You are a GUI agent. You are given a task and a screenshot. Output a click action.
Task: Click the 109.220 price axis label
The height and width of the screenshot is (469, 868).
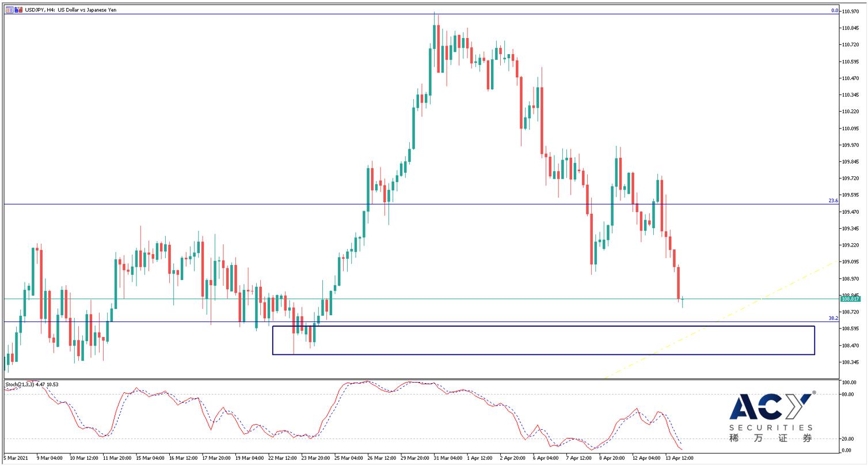point(850,245)
